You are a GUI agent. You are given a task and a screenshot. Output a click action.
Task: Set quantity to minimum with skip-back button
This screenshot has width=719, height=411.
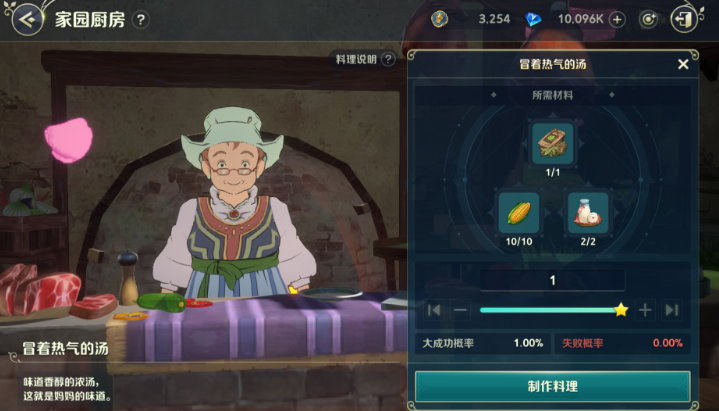tap(434, 310)
